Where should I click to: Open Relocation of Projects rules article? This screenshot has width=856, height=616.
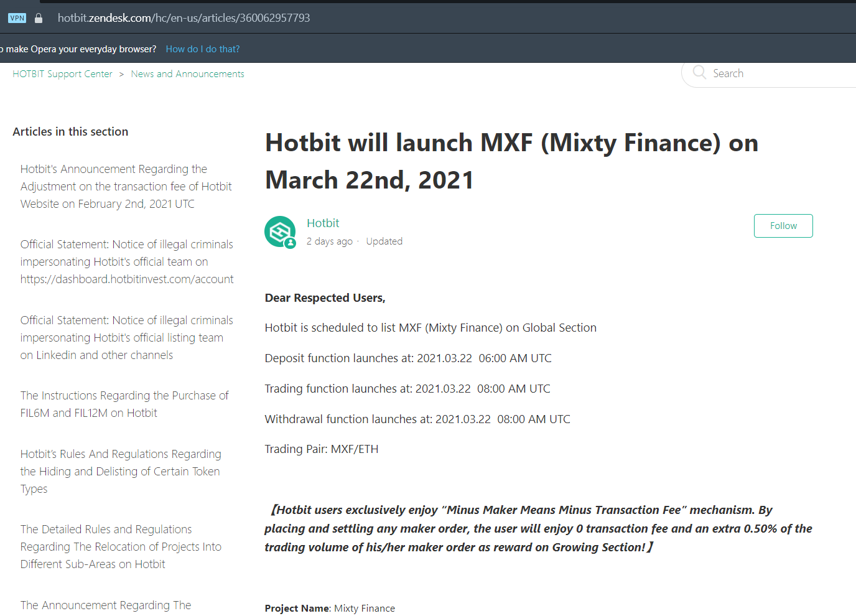point(121,547)
